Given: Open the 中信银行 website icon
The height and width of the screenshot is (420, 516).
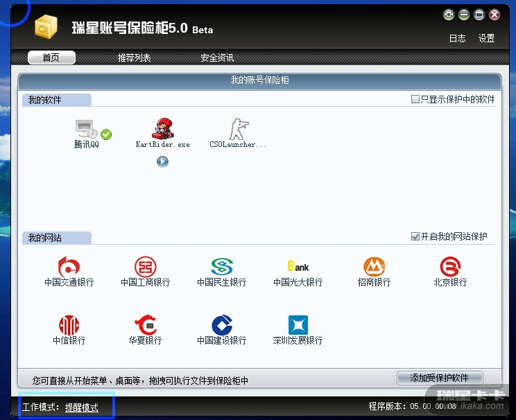Looking at the screenshot, I should click(x=69, y=325).
